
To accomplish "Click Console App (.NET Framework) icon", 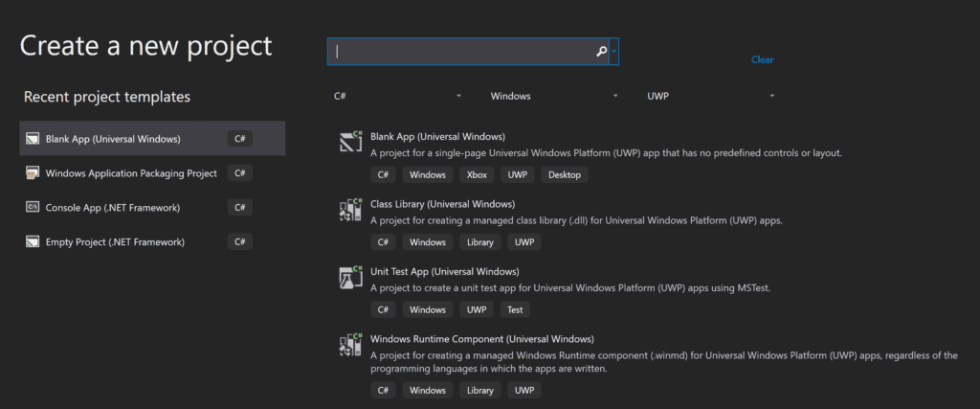I will [33, 208].
